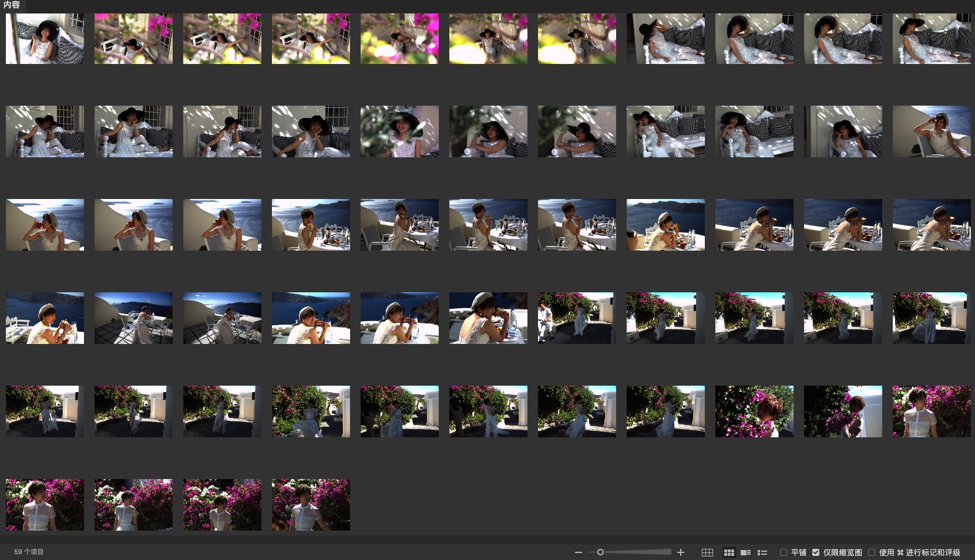Select the thumbnail with man in white seated
This screenshot has height=560, width=975.
click(x=577, y=318)
